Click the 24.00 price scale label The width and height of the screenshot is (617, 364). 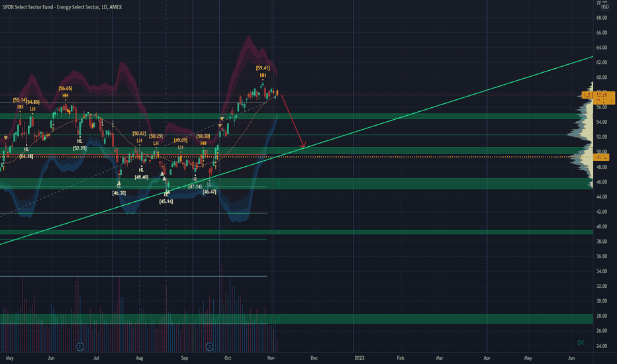tap(601, 346)
